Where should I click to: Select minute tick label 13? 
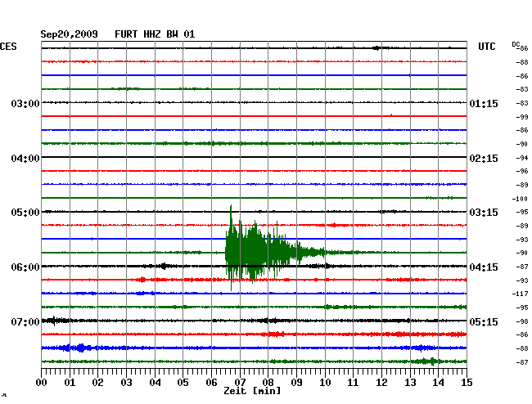point(410,383)
